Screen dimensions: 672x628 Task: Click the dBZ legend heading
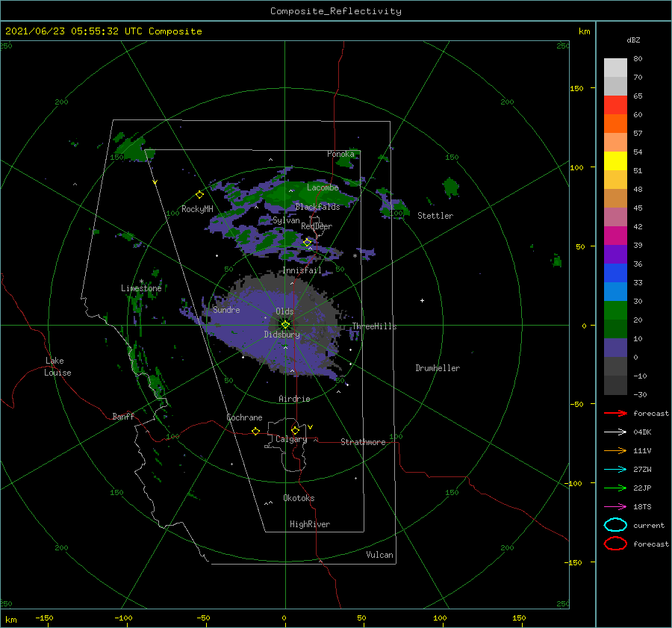click(x=633, y=40)
